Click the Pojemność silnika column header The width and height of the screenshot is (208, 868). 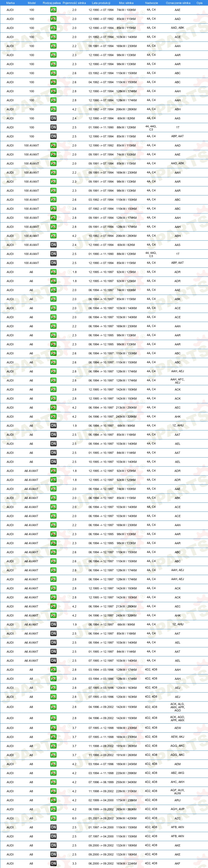click(x=74, y=3)
